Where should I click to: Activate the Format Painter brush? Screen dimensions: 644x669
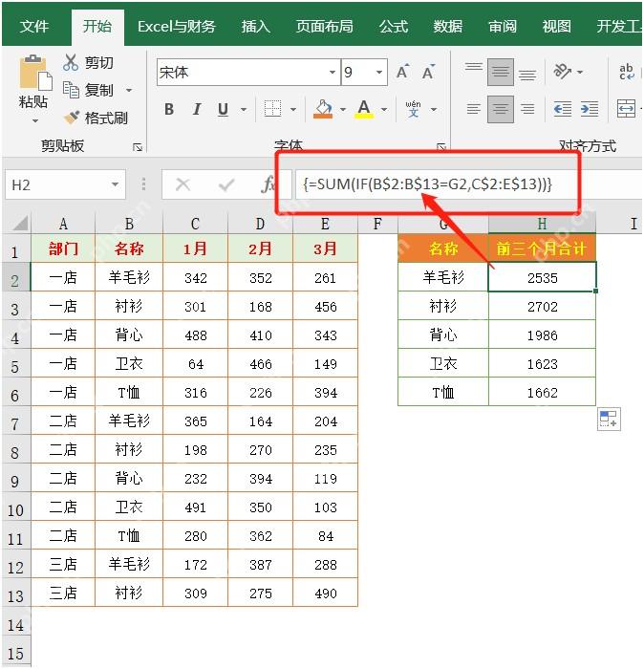(72, 118)
